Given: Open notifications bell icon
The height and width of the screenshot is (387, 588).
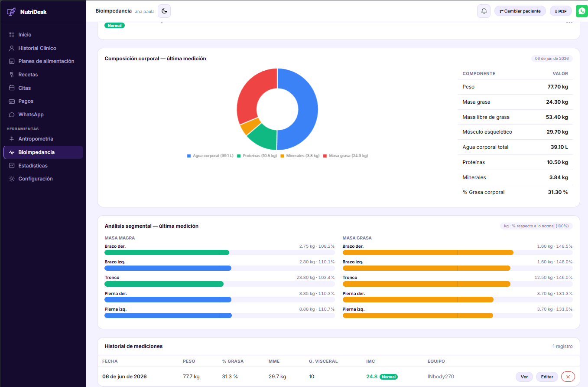Looking at the screenshot, I should (484, 11).
